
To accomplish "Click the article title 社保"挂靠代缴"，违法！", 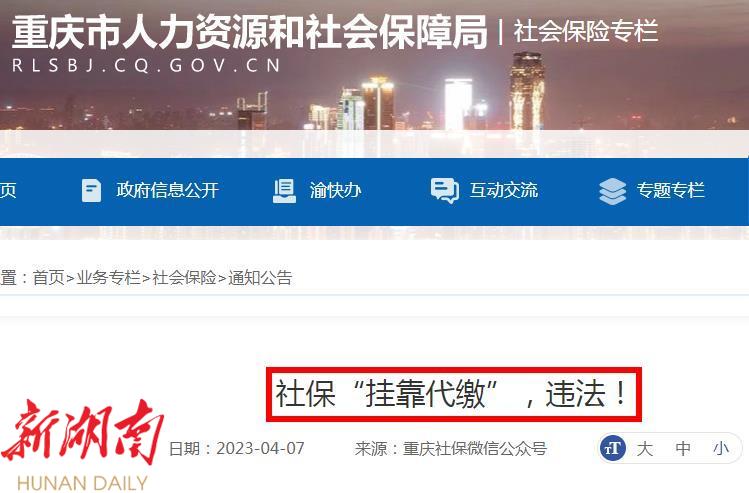I will (453, 394).
